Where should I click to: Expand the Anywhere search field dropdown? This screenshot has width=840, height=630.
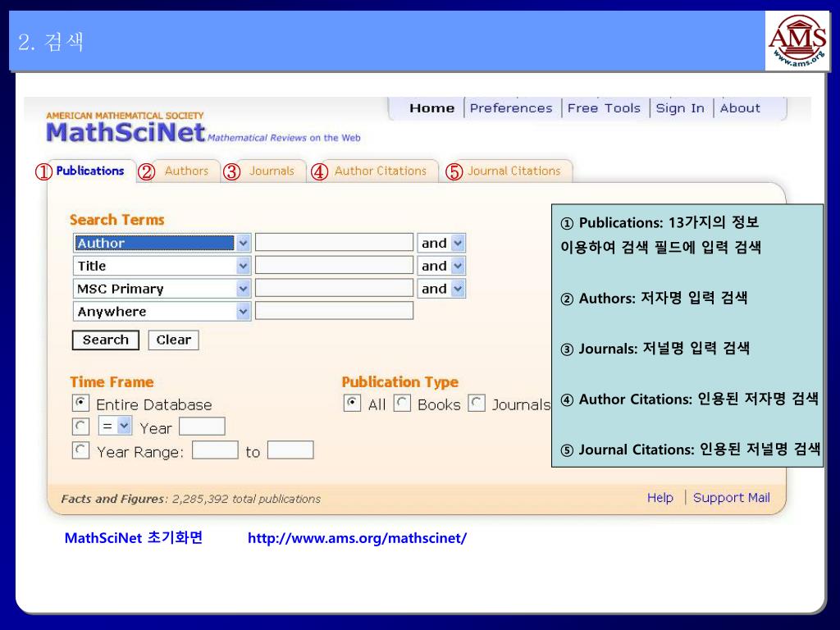(x=243, y=311)
